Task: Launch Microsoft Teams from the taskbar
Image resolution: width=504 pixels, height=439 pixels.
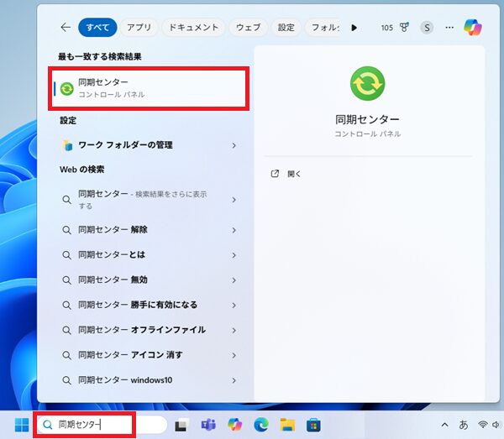Action: 208,425
